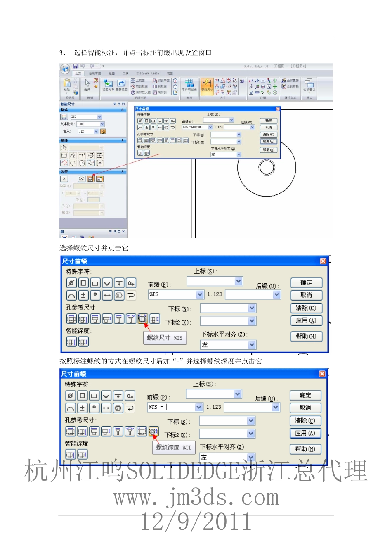Switch to the 绘制草图 ribbon tab
Viewport: 392px width, 555px height.
[x=95, y=74]
